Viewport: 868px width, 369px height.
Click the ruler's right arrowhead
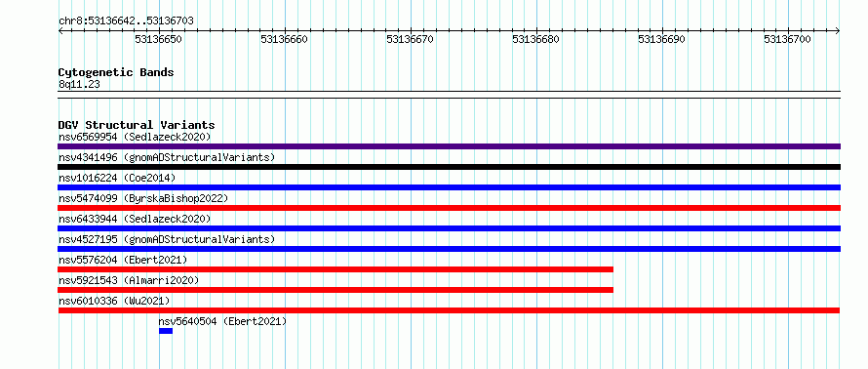tap(838, 31)
